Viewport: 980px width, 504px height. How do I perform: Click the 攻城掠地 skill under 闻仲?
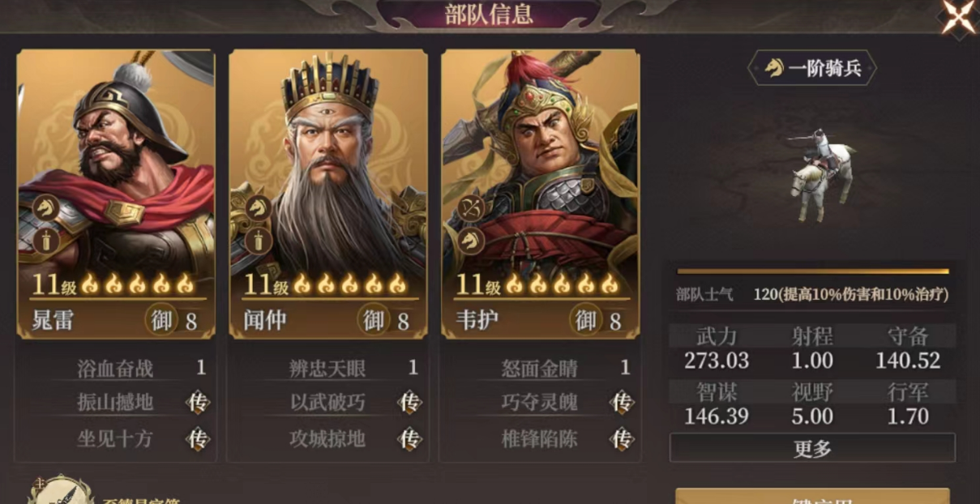tap(327, 439)
